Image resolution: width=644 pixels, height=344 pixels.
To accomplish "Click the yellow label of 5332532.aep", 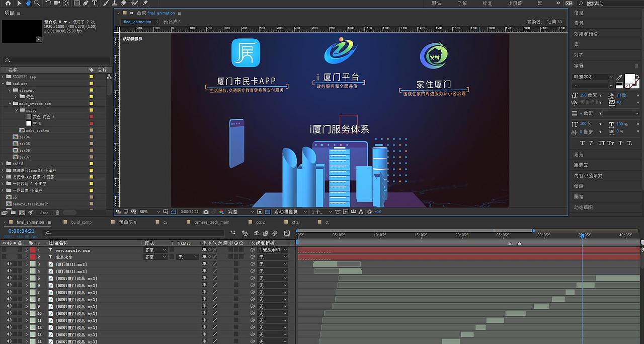I will tap(91, 77).
